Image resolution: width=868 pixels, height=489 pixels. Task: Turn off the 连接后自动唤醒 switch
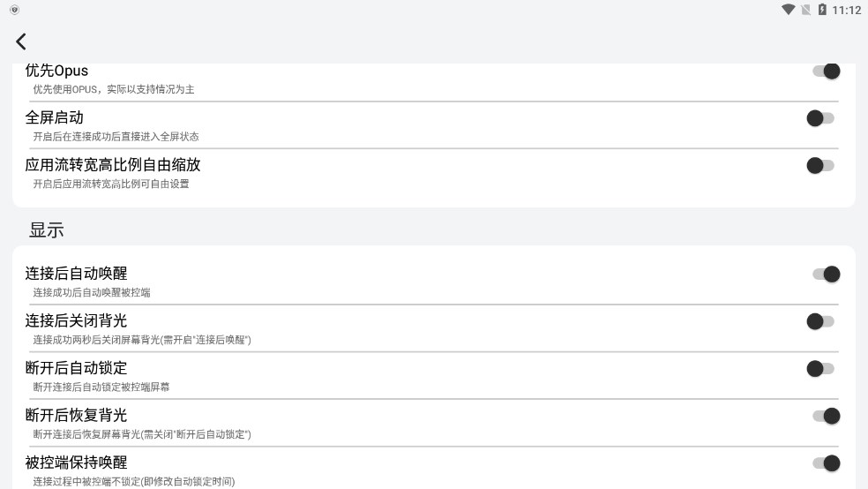(826, 275)
